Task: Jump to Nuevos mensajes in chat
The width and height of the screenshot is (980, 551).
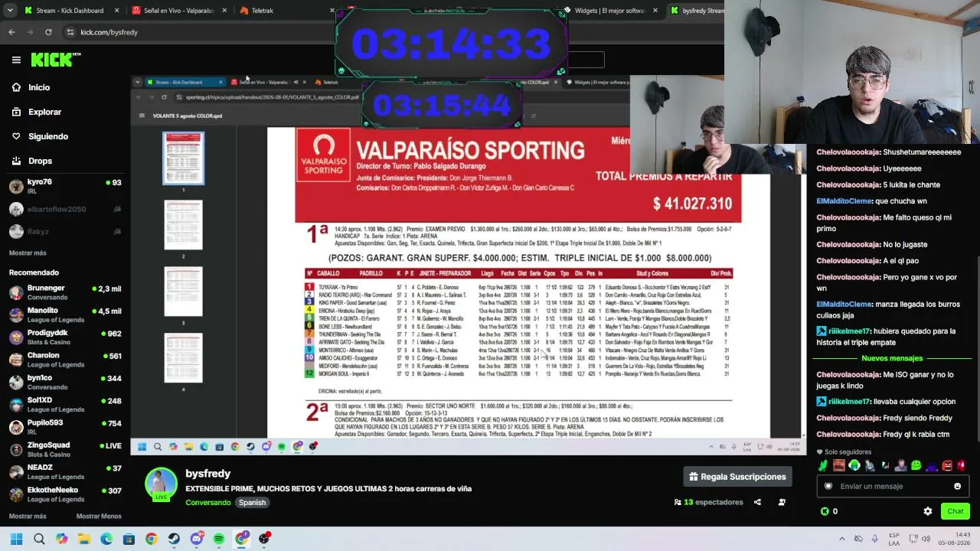Action: click(x=892, y=358)
